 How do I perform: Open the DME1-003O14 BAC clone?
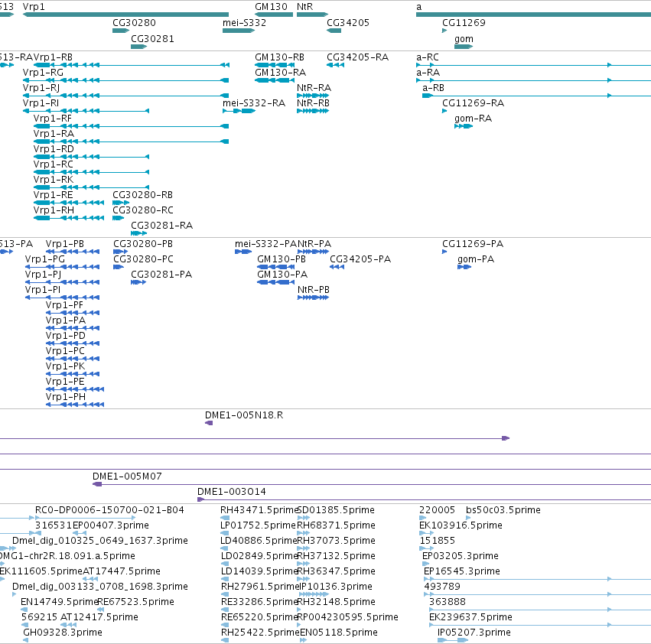424,499
